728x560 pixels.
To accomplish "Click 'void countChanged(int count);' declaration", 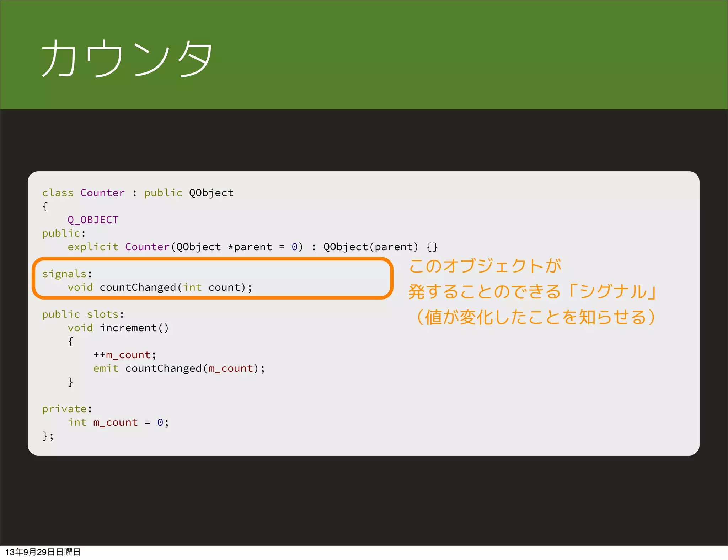I will (160, 287).
